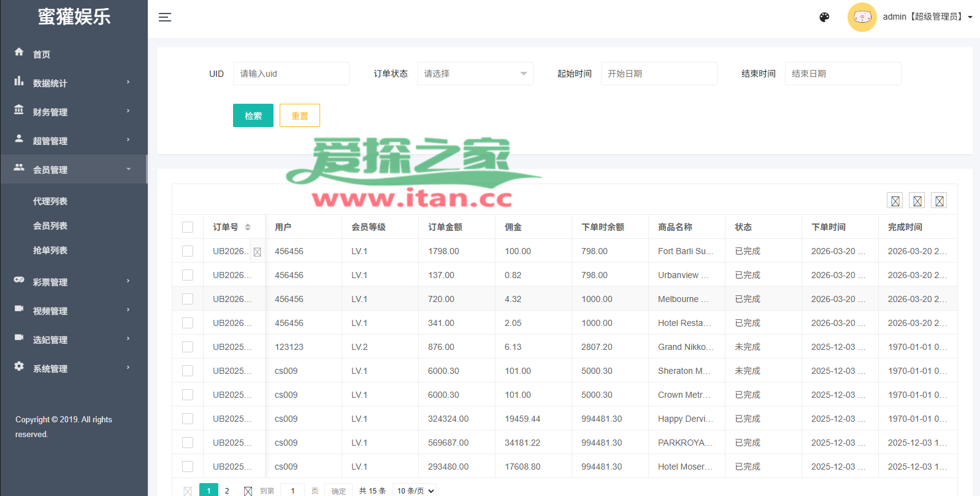Select the checkbox for user 123123 row
The height and width of the screenshot is (496, 980).
188,347
